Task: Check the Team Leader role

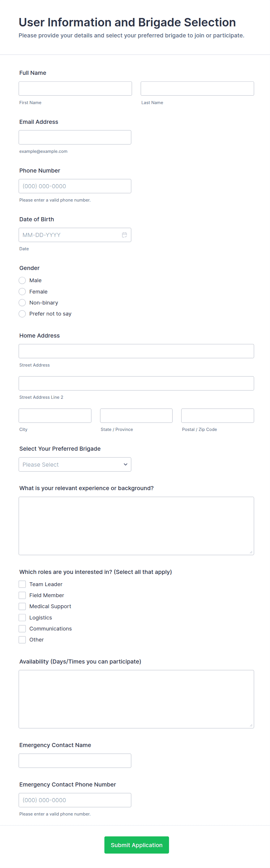Action: click(22, 584)
